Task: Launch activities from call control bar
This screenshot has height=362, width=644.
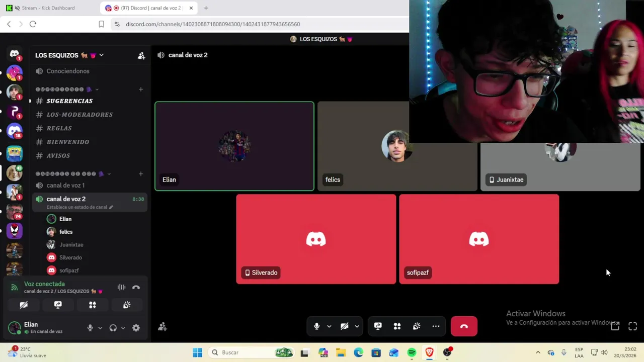Action: click(x=397, y=326)
